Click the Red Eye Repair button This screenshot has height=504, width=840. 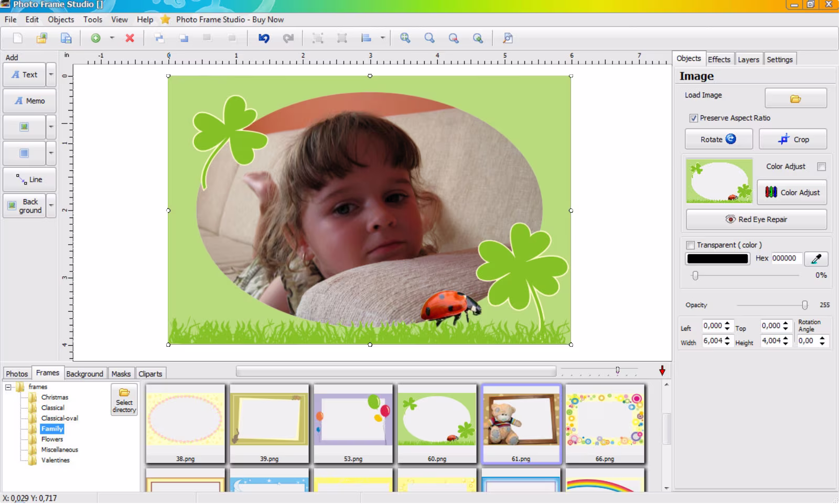pos(756,220)
